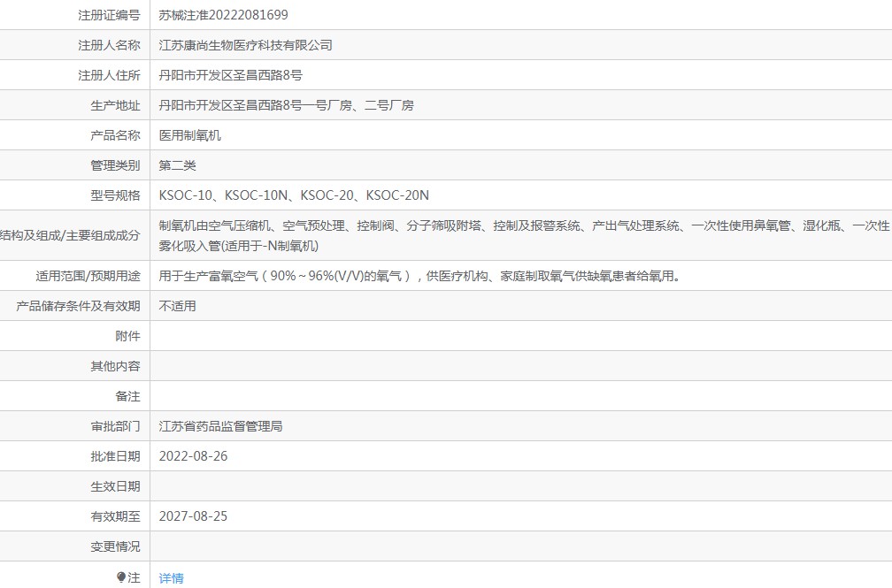The width and height of the screenshot is (892, 588).
Task: Select registration number 苏械注准20222081699
Action: click(x=223, y=15)
